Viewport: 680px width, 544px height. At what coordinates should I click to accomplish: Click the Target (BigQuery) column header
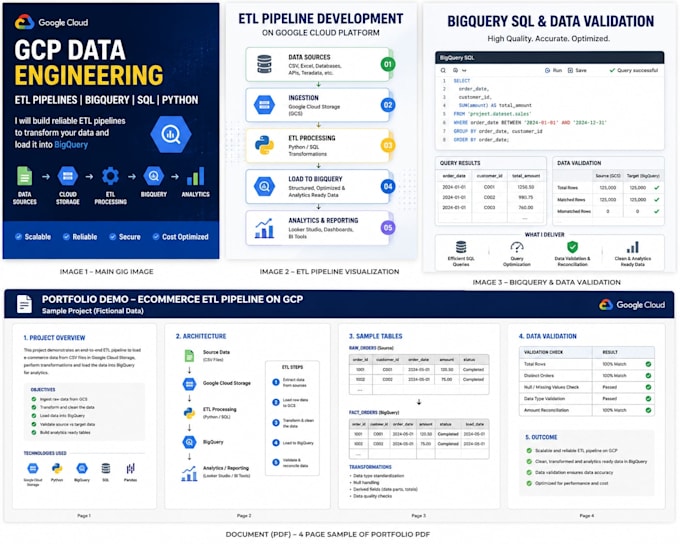click(643, 176)
